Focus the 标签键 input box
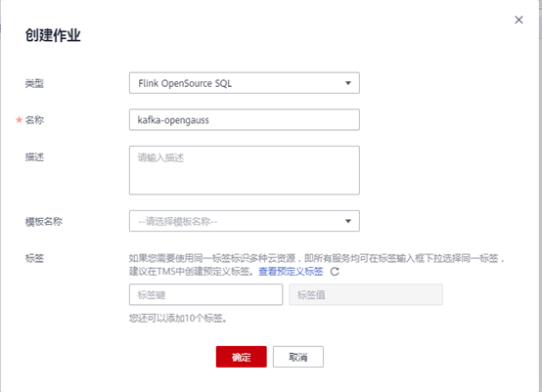This screenshot has height=392, width=542. [x=206, y=294]
